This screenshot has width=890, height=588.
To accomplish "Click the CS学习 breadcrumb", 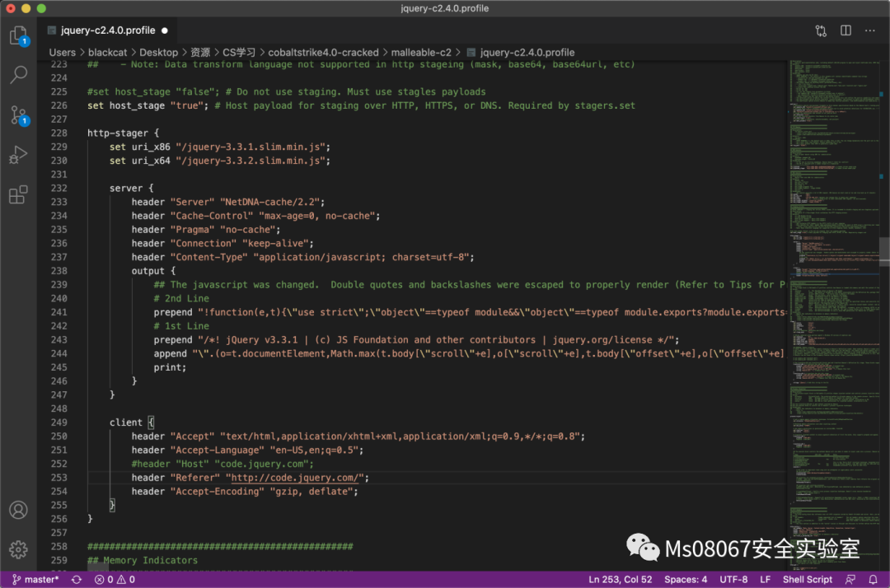I will [x=239, y=52].
